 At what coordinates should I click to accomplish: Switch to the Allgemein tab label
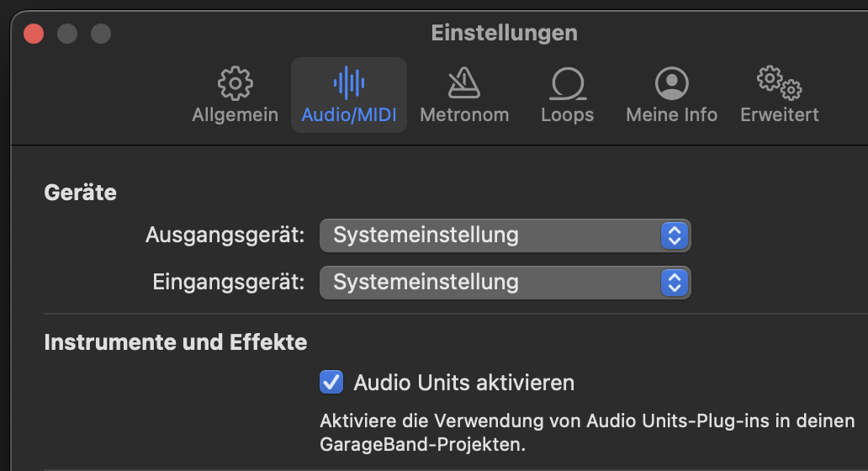[x=235, y=114]
